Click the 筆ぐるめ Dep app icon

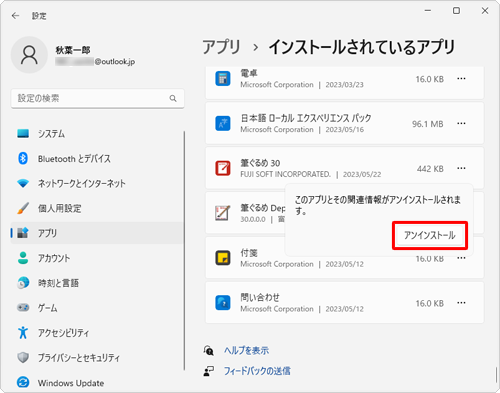[223, 213]
